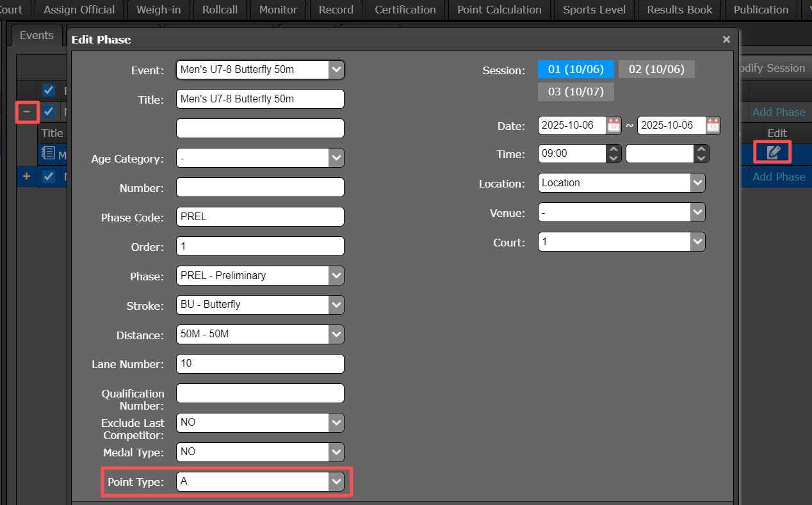Screen dimensions: 812x505
Task: Click the Lane Number input field
Action: pos(260,364)
